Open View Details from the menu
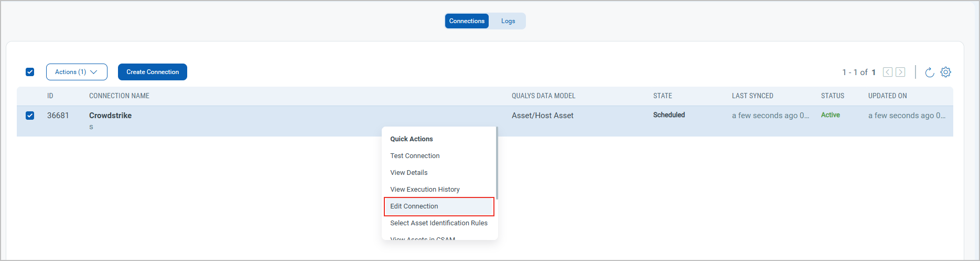The height and width of the screenshot is (261, 980). pyautogui.click(x=408, y=173)
